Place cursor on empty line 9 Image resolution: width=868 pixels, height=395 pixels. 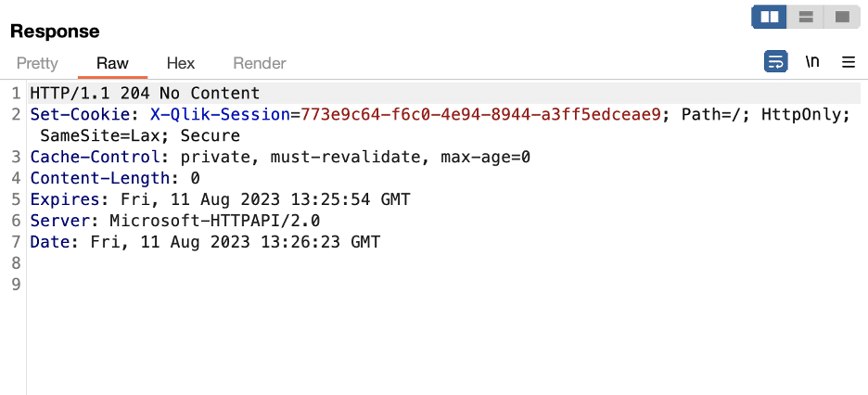(x=443, y=285)
